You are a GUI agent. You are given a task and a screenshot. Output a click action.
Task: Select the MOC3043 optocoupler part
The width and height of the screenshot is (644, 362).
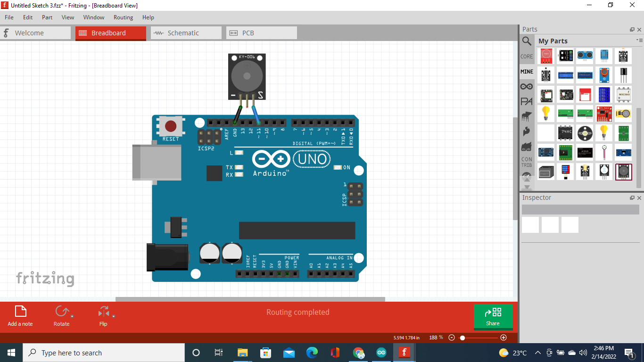[x=623, y=95]
